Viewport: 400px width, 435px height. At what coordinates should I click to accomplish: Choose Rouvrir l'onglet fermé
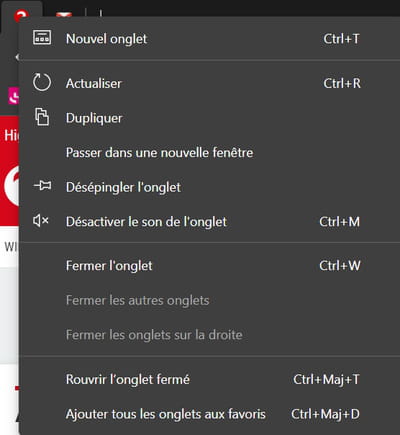click(x=128, y=379)
